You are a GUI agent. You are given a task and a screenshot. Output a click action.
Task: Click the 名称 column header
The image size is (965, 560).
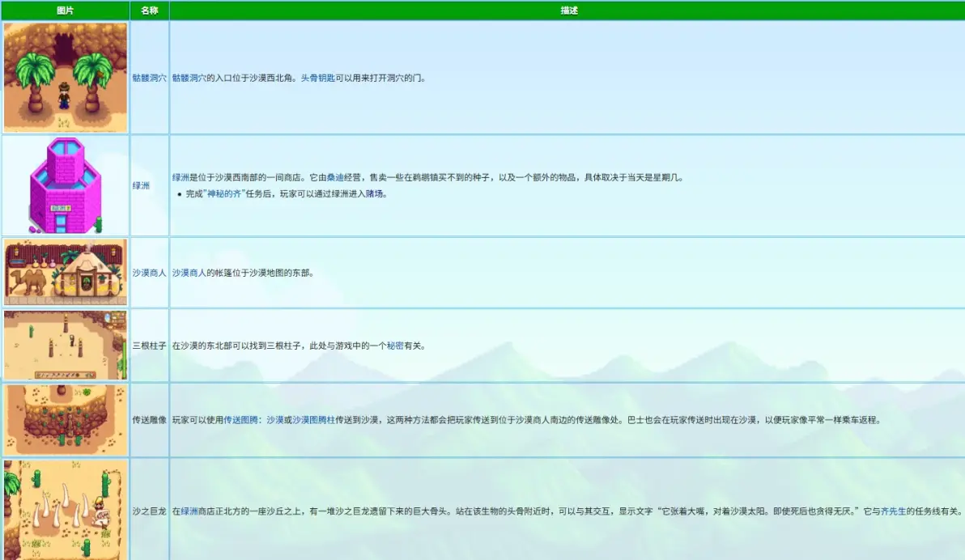coord(150,11)
